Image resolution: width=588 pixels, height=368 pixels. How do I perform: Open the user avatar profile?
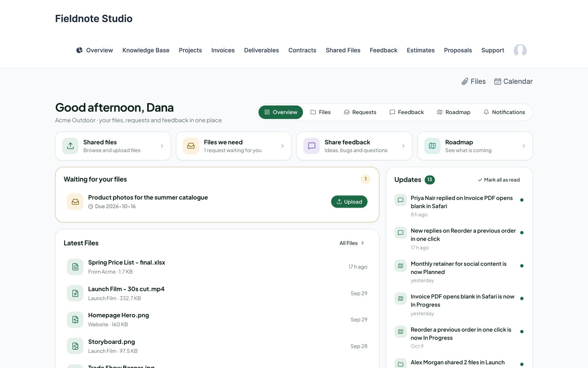tap(520, 50)
